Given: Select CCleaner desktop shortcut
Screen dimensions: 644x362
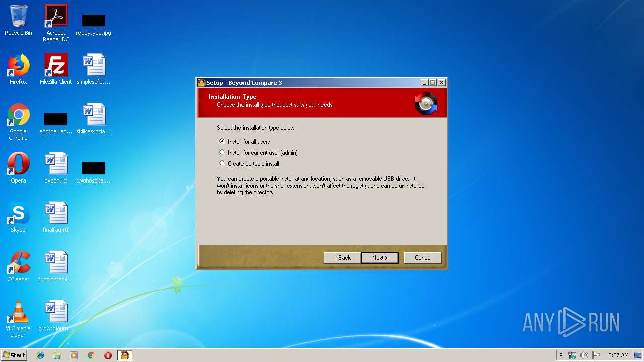Looking at the screenshot, I should (x=18, y=266).
